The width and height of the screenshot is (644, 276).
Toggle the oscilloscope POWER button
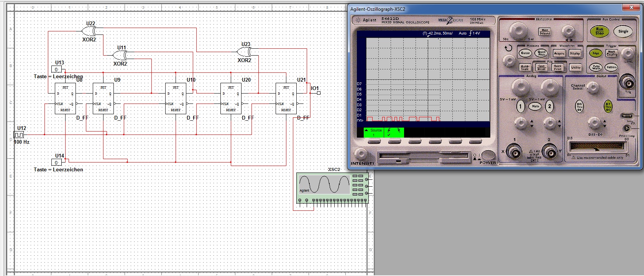(x=488, y=155)
